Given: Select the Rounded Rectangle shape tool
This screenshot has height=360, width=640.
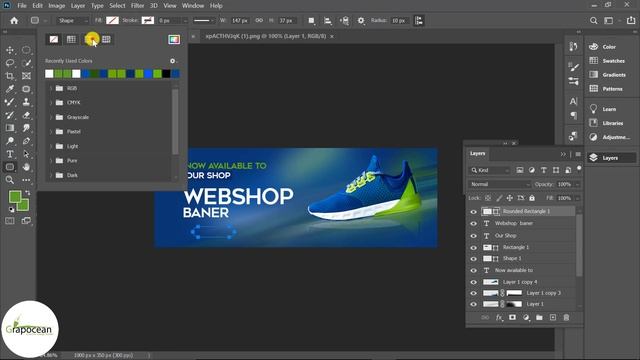Looking at the screenshot, I should (x=10, y=167).
